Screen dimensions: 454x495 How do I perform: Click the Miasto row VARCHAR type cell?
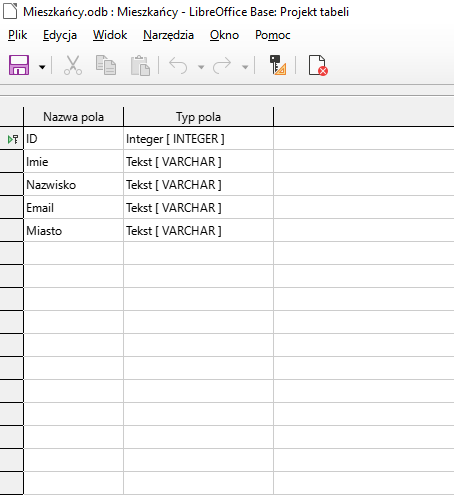[198, 231]
